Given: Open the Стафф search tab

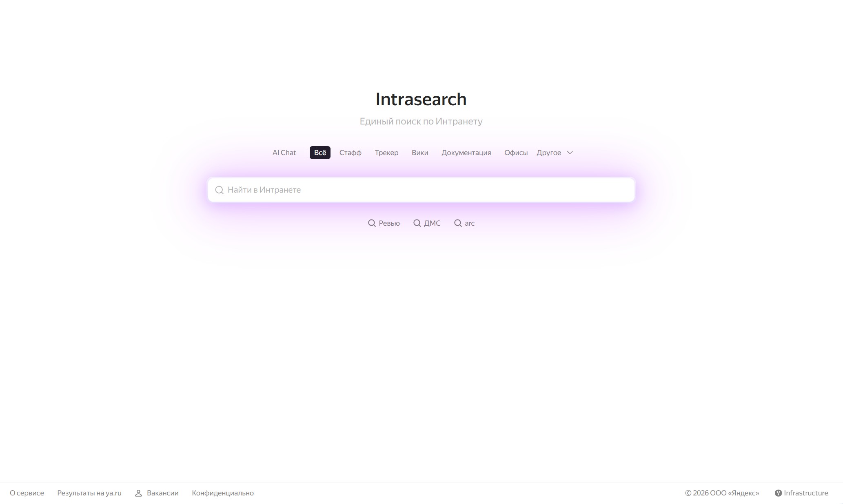Looking at the screenshot, I should [351, 153].
